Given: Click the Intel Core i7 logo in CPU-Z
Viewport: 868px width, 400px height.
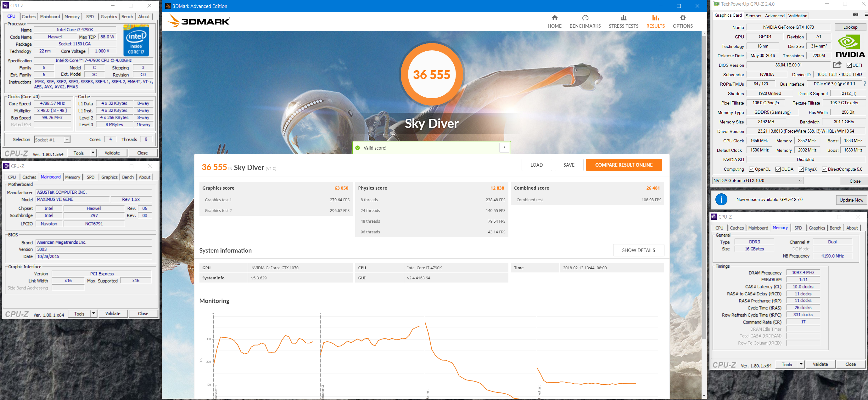Looking at the screenshot, I should tap(136, 40).
